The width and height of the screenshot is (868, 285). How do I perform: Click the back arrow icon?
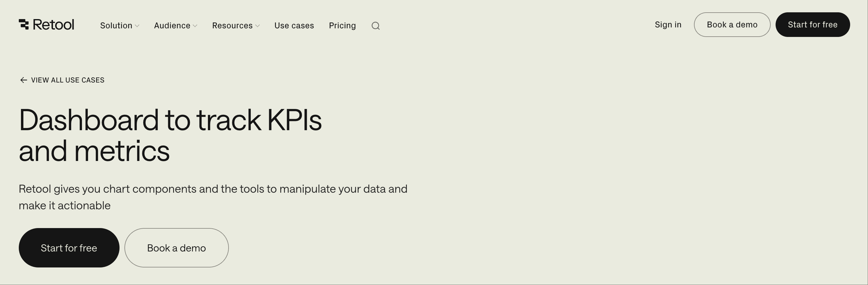coord(23,80)
